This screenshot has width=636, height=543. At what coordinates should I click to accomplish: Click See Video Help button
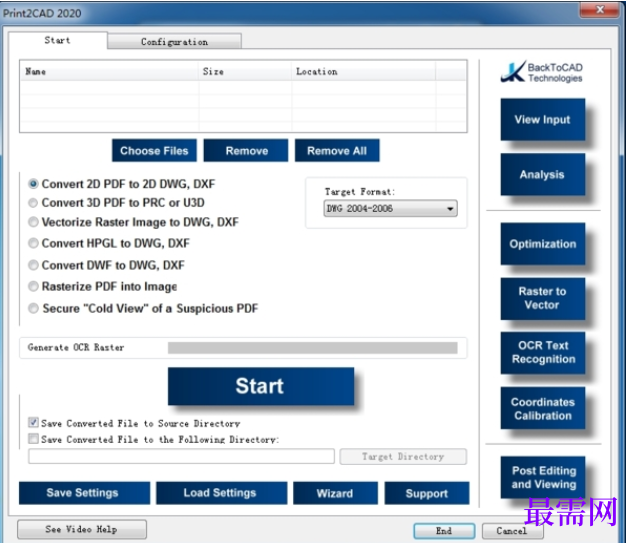pyautogui.click(x=82, y=529)
